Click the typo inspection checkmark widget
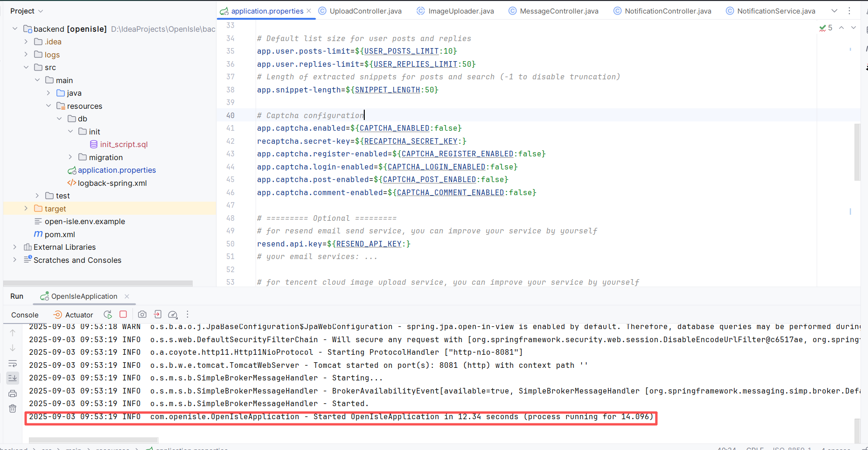Image resolution: width=868 pixels, height=450 pixels. pos(826,28)
